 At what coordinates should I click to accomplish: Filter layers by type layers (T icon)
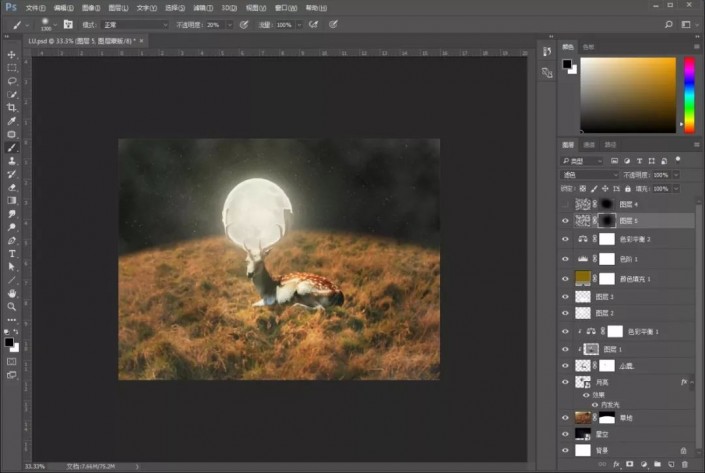coord(639,161)
